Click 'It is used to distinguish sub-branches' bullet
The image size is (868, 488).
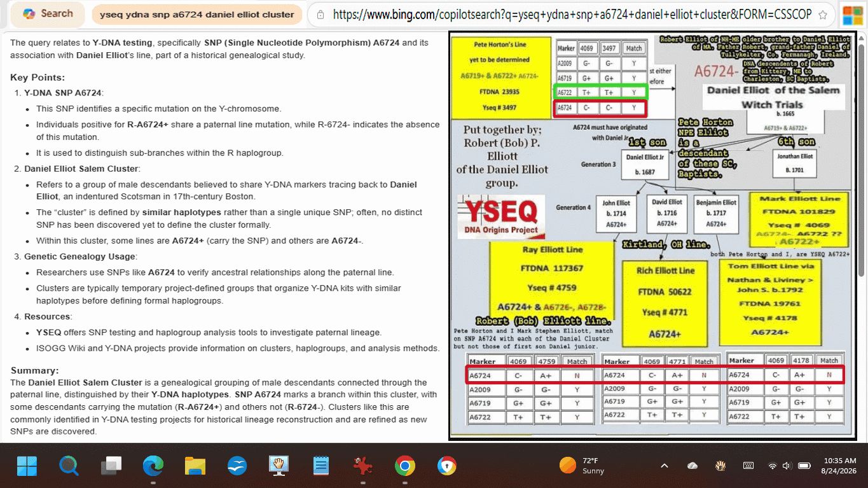coord(160,153)
